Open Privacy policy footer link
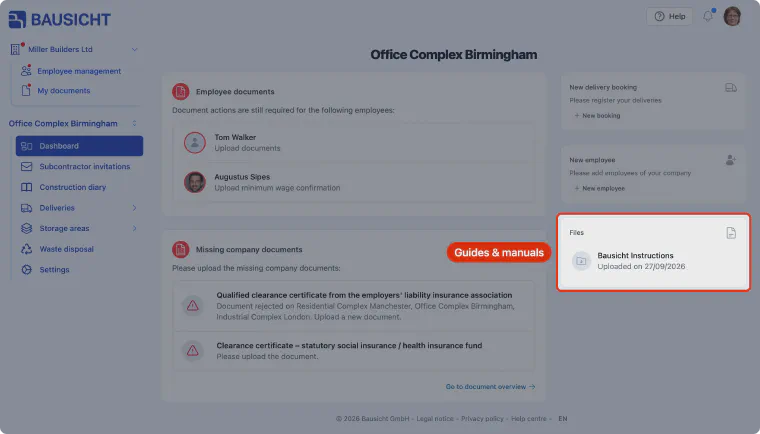Screen dimensions: 760x434 coord(482,418)
